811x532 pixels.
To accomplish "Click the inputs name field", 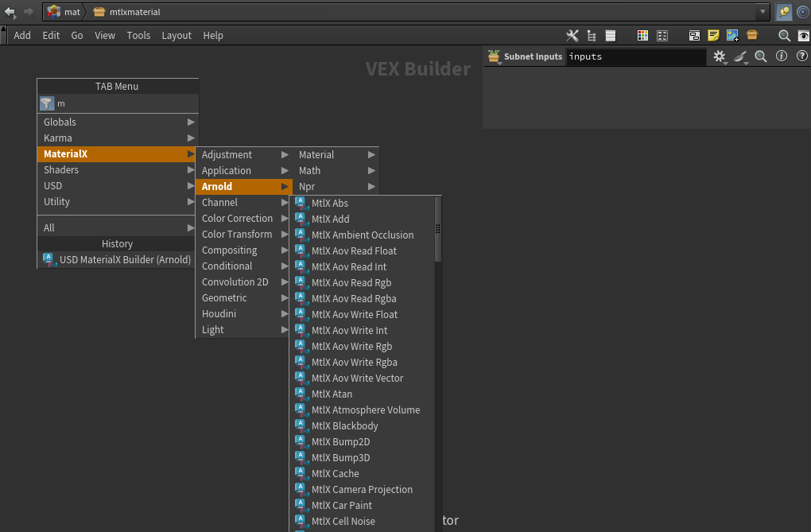I will point(635,56).
